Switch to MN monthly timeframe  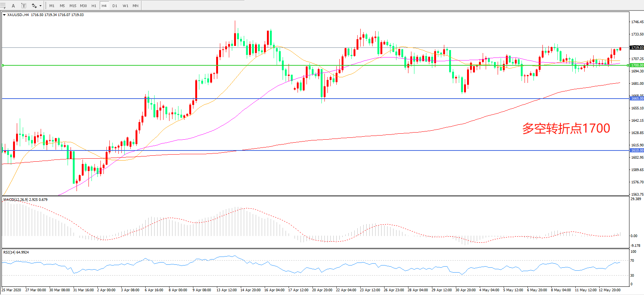(136, 6)
